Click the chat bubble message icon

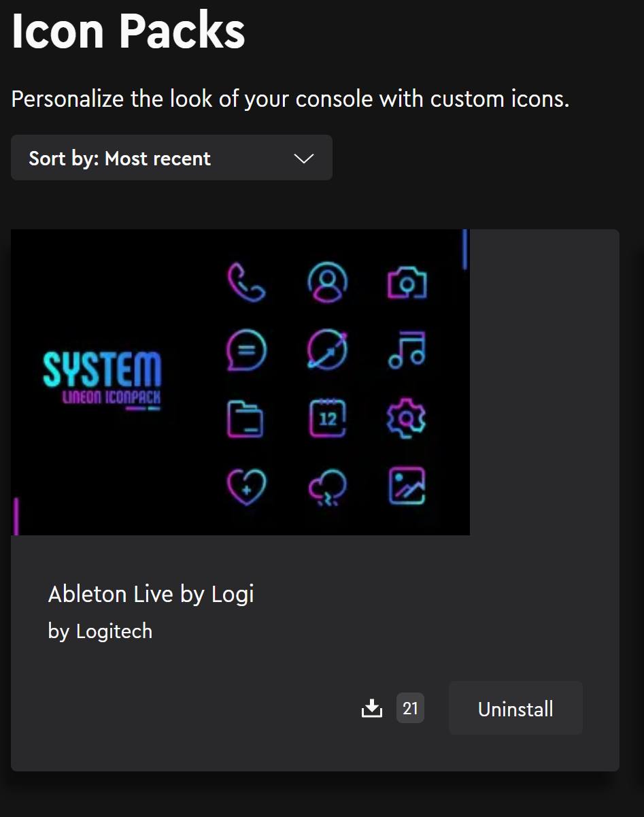(245, 350)
